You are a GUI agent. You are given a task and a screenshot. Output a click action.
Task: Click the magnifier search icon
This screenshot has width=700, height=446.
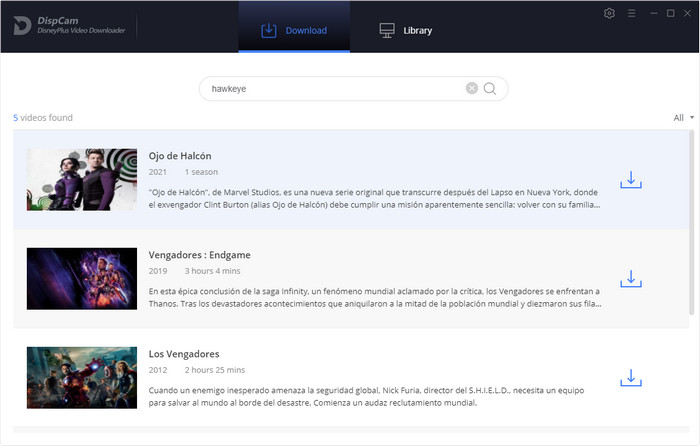[490, 89]
